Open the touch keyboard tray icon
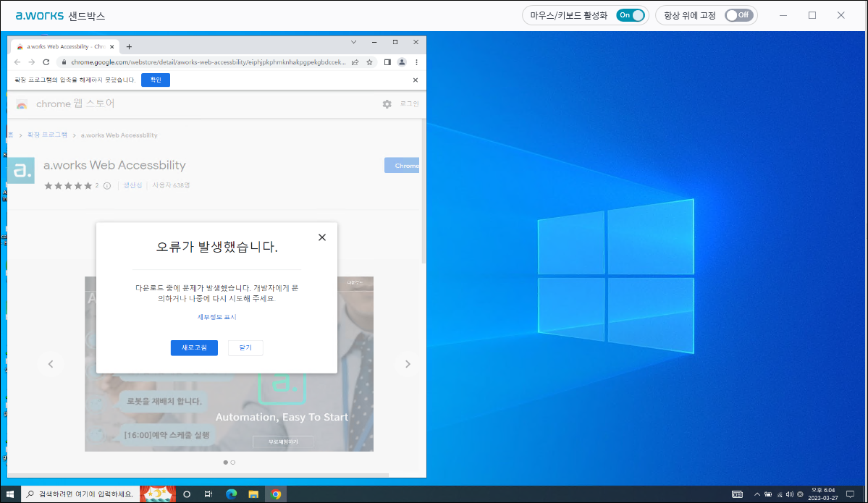Viewport: 868px width, 503px height. 738,495
